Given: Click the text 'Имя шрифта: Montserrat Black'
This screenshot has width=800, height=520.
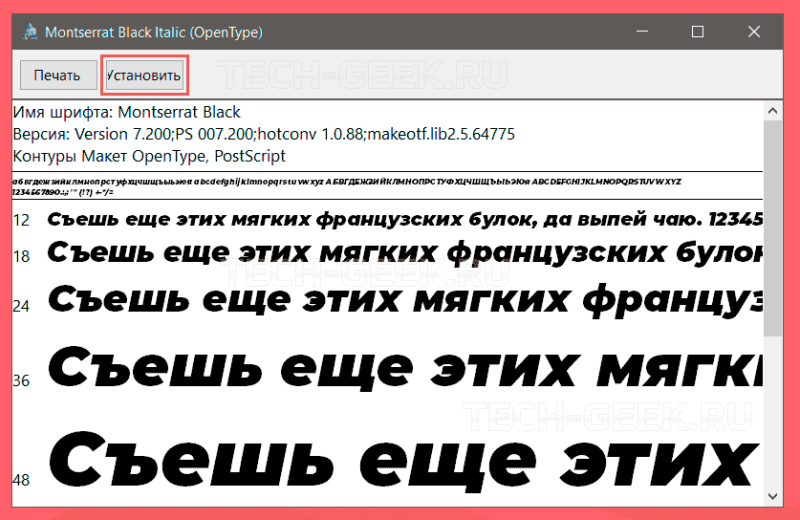Looking at the screenshot, I should coord(127,112).
